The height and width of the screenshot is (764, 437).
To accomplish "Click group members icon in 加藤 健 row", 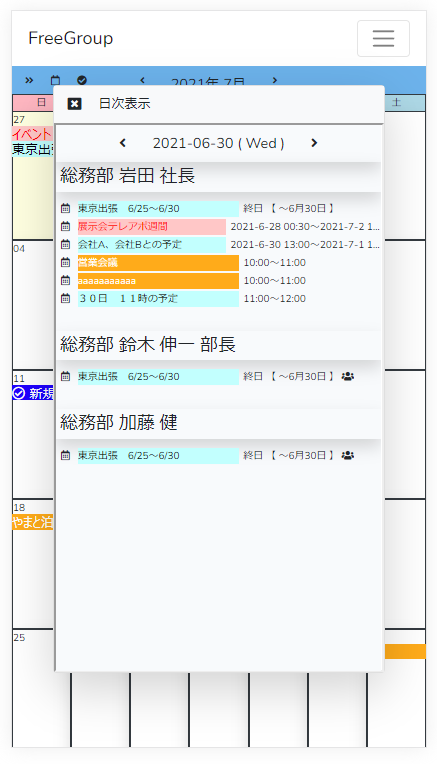I will (x=348, y=456).
